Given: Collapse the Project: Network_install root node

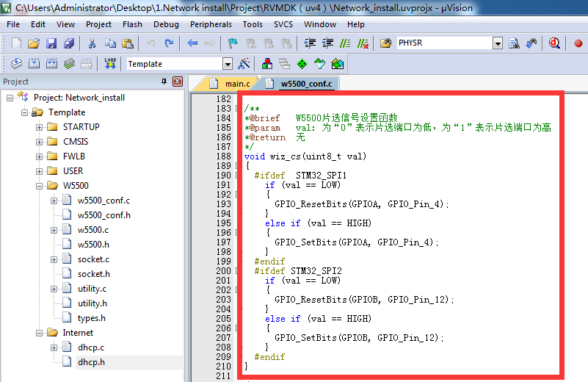Looking at the screenshot, I should coord(10,98).
